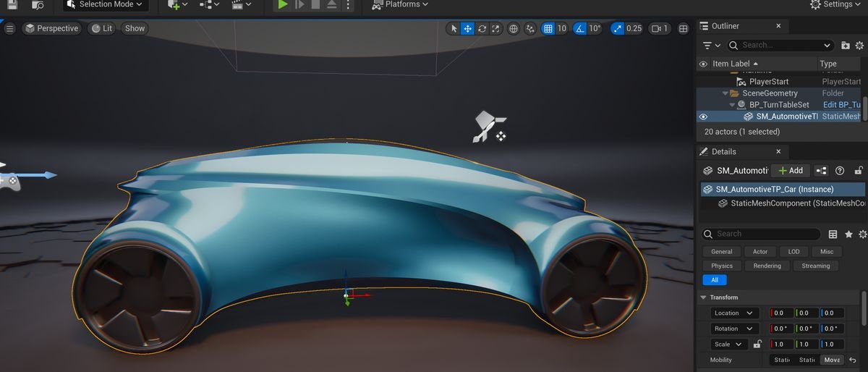
Task: Activate the Scale gizmo tool
Action: 495,29
